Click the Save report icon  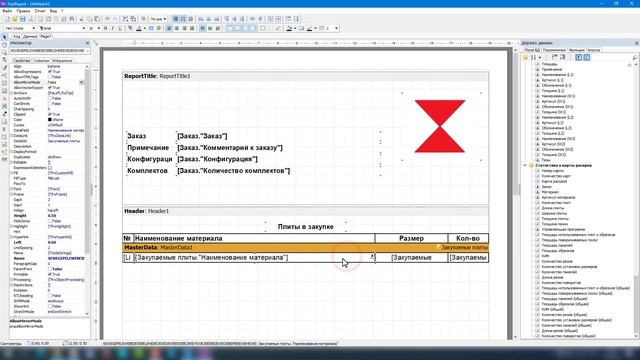22,19
